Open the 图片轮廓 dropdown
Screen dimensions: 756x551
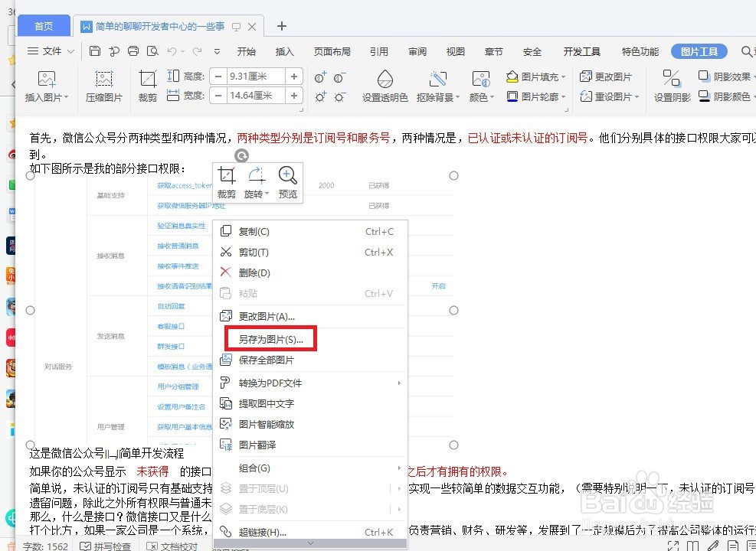click(x=563, y=97)
